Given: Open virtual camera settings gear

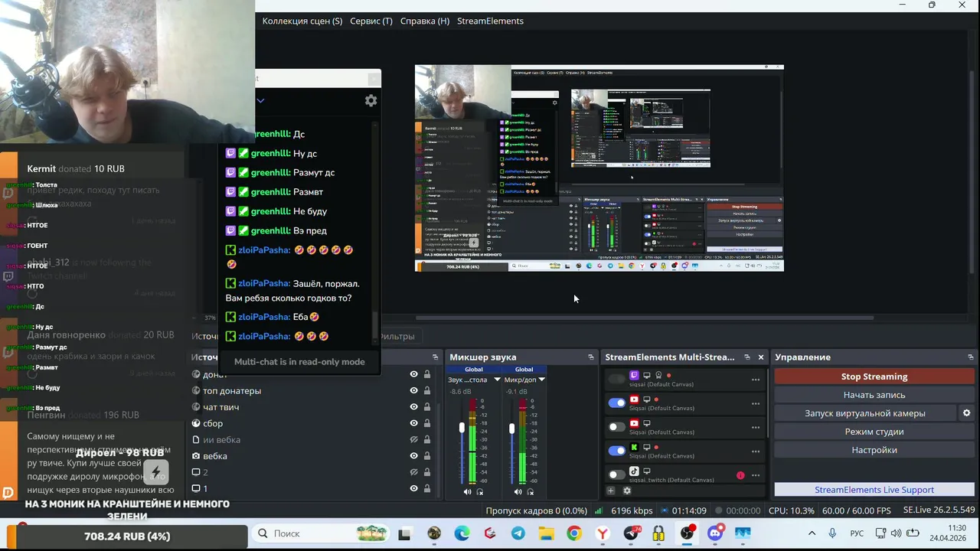Looking at the screenshot, I should (966, 413).
